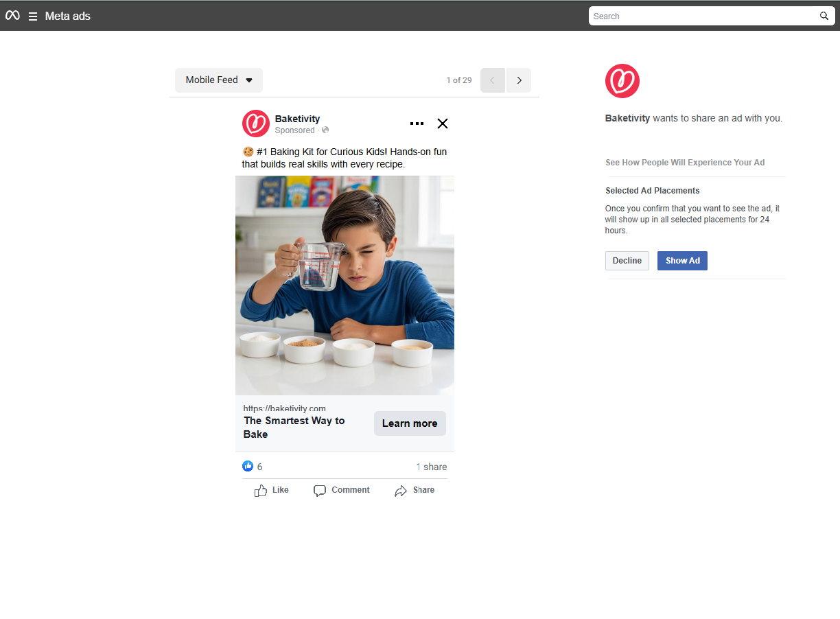Open the Mobile Feed placement dropdown

point(219,80)
